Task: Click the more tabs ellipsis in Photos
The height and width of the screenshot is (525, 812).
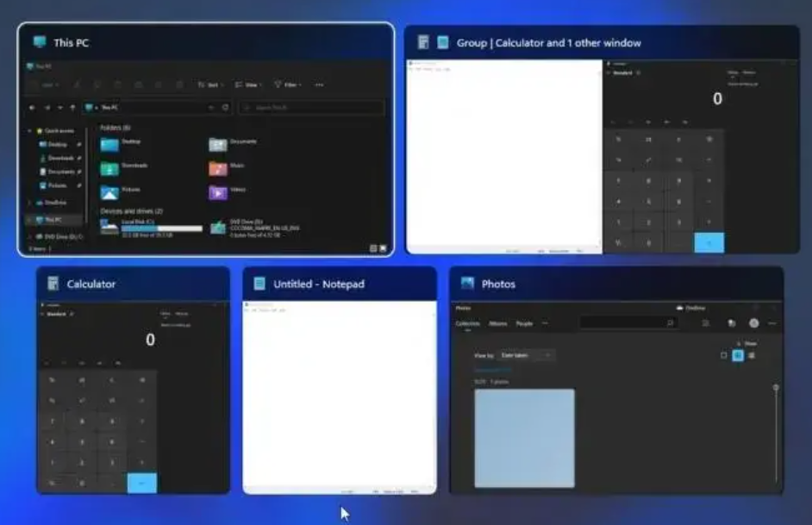Action: point(545,323)
